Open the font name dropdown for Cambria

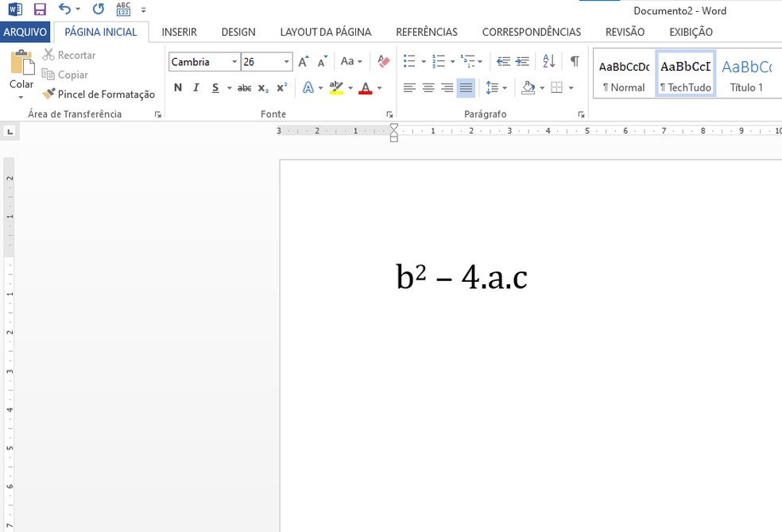click(x=234, y=62)
